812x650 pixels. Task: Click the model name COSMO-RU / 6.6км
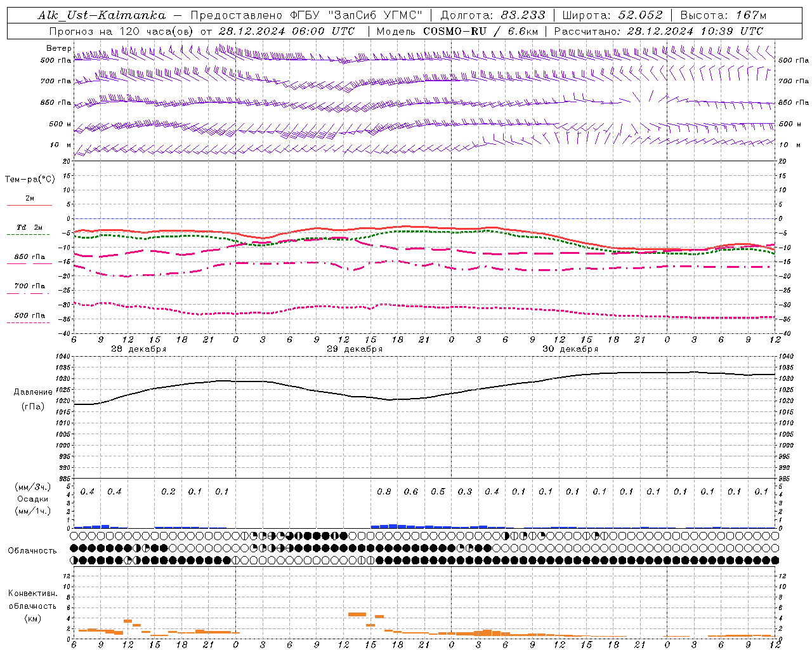pos(481,31)
